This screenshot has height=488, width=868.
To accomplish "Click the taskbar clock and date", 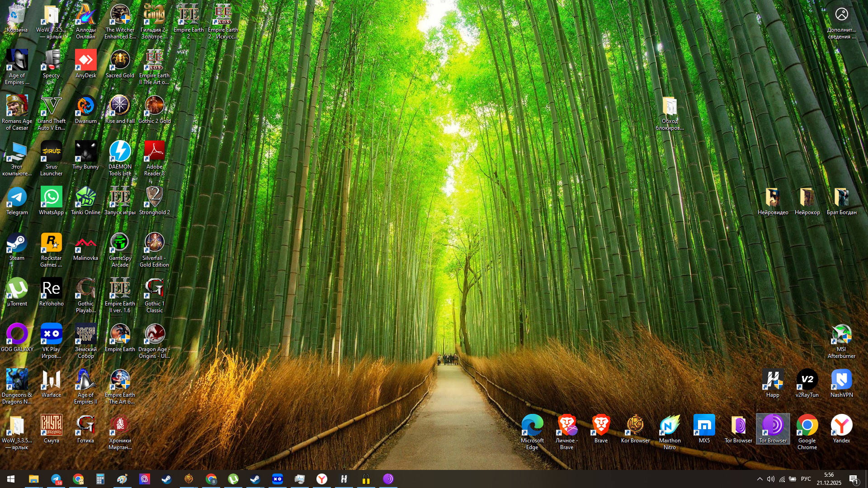I will click(829, 479).
